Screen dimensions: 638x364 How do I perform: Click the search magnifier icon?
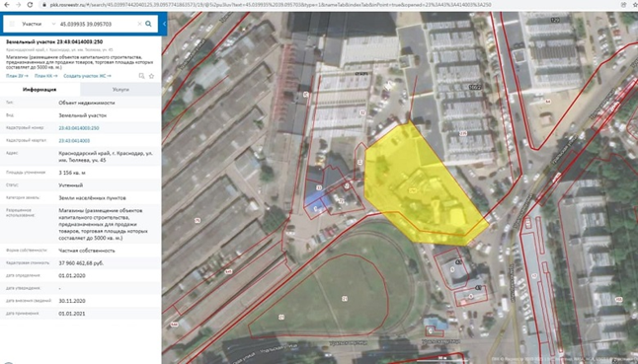(148, 24)
